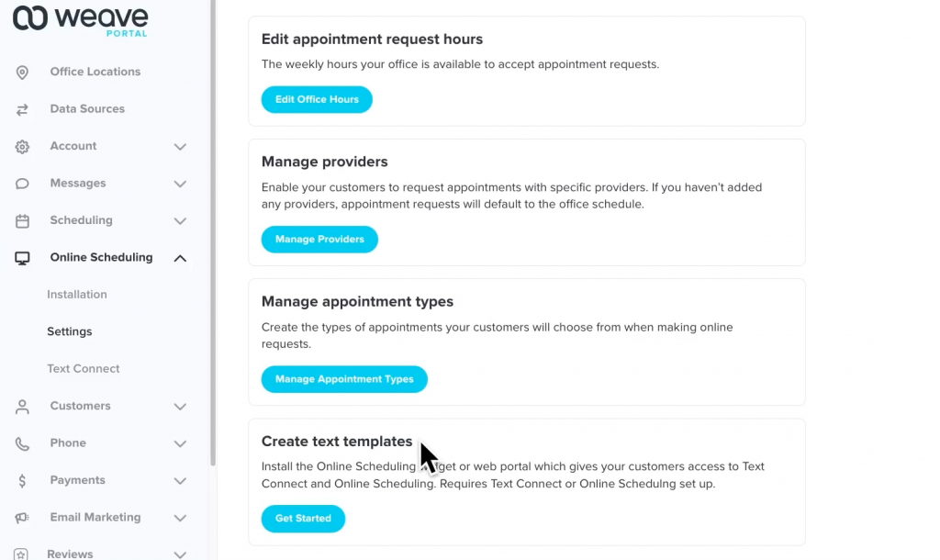The width and height of the screenshot is (940, 560).
Task: Click the Payments dollar icon
Action: 22,480
